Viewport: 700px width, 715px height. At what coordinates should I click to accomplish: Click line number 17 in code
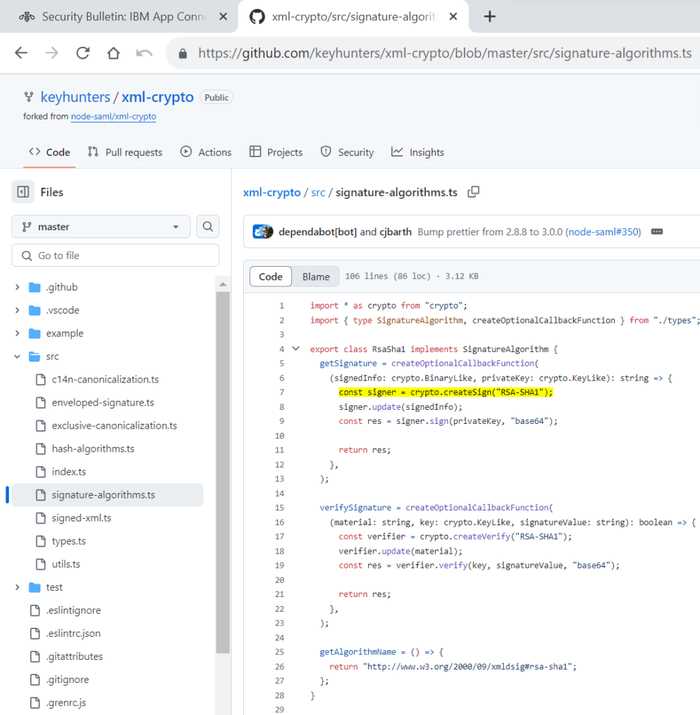point(280,536)
